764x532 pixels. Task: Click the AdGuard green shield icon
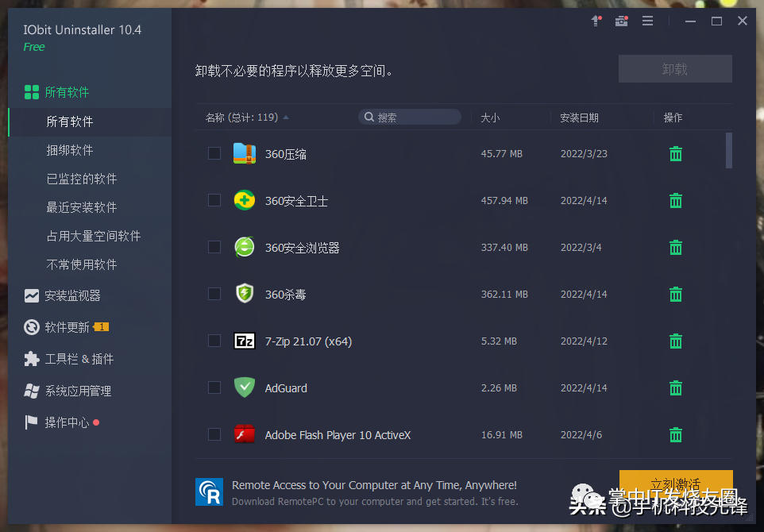pos(245,387)
